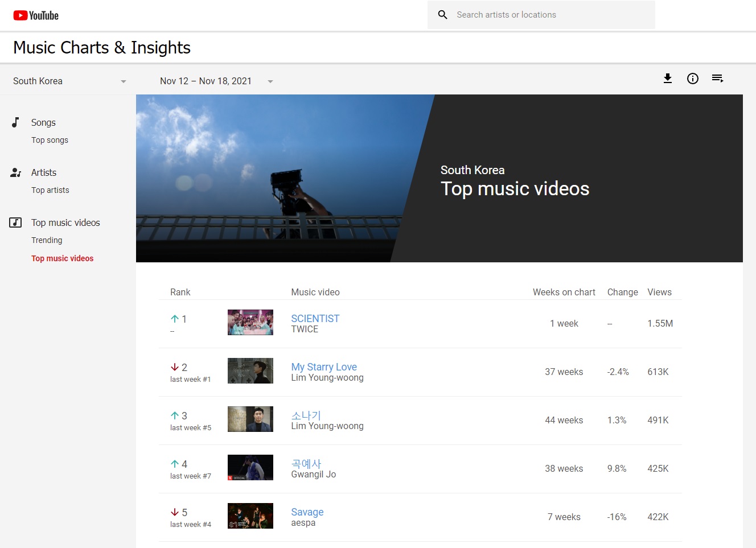Open the info circle icon

click(693, 79)
